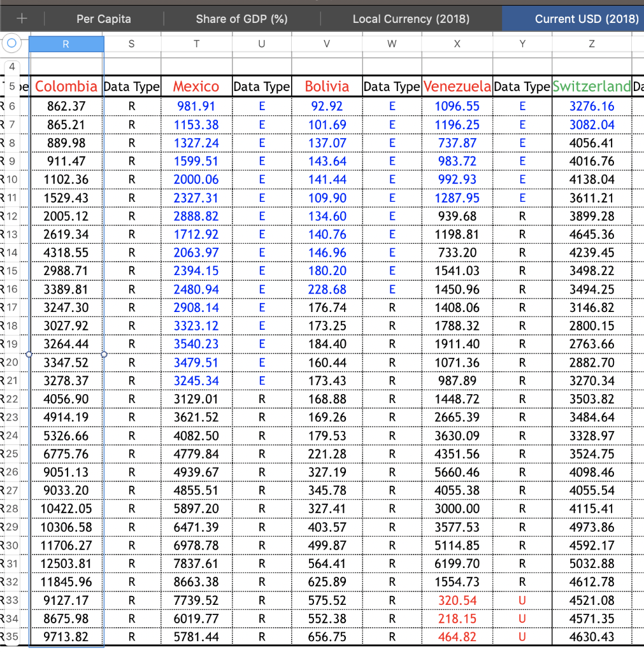The image size is (644, 652).
Task: Click R beside Mexico 3129.01
Action: coord(262,399)
